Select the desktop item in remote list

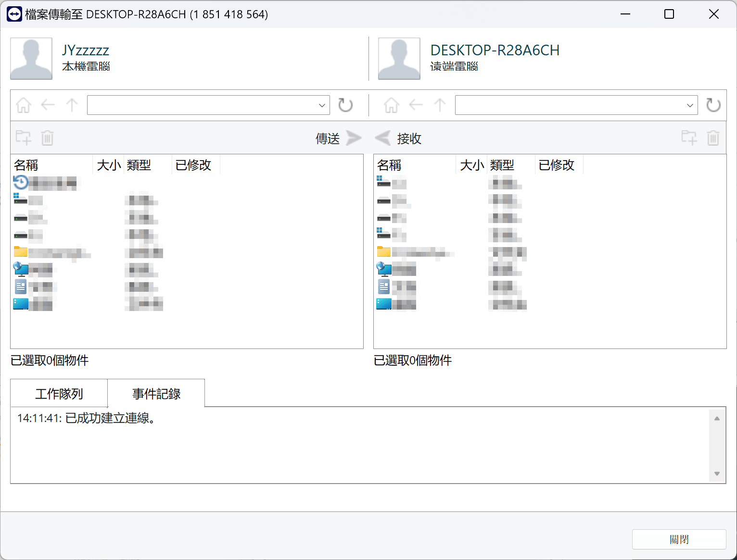[396, 304]
